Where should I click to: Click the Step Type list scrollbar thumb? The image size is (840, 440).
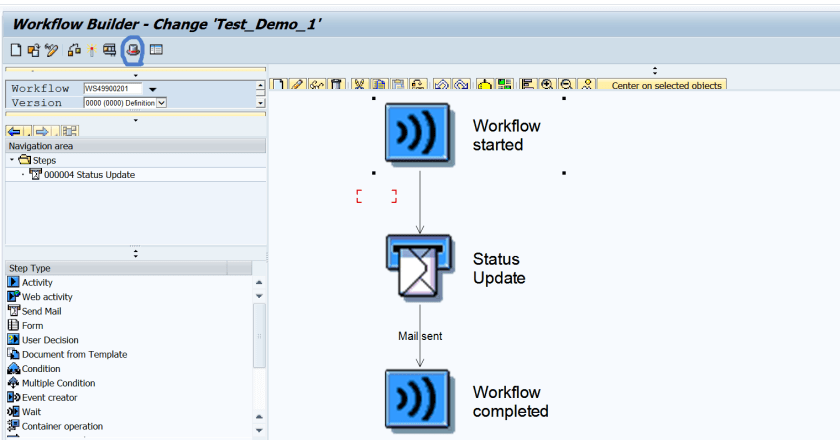[x=259, y=335]
